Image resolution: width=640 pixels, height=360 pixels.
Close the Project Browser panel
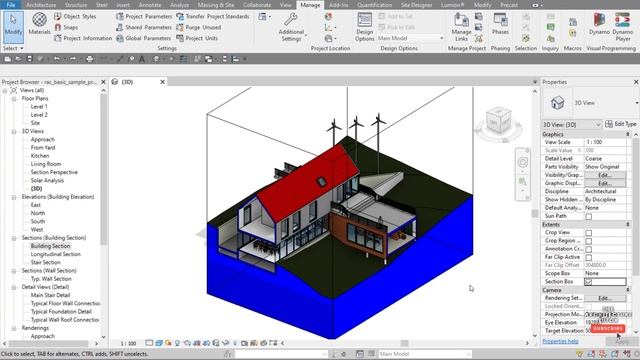click(x=103, y=82)
